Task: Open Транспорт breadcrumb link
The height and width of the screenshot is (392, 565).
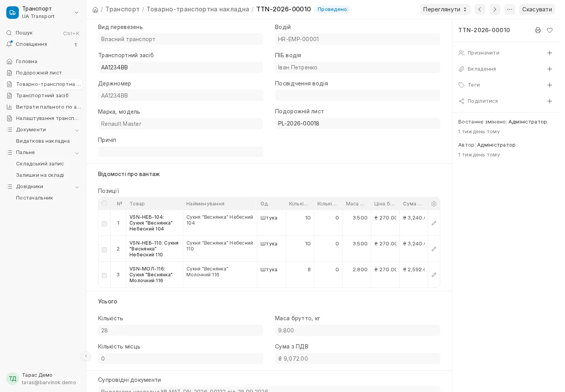Action: (122, 9)
